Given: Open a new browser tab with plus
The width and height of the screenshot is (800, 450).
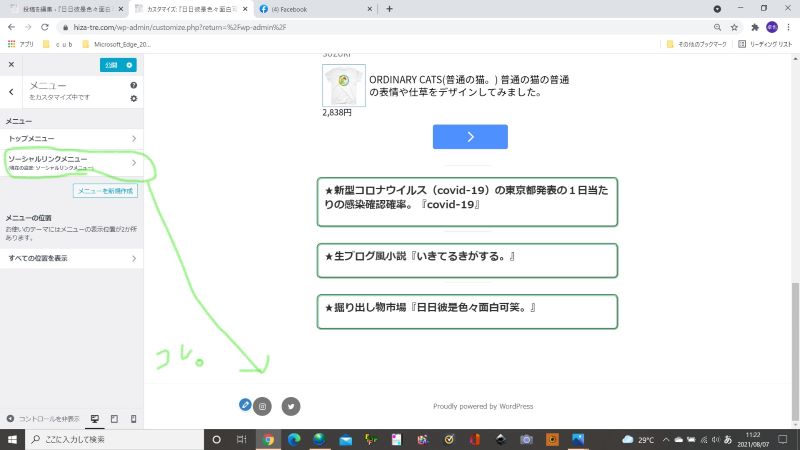Looking at the screenshot, I should tap(389, 9).
